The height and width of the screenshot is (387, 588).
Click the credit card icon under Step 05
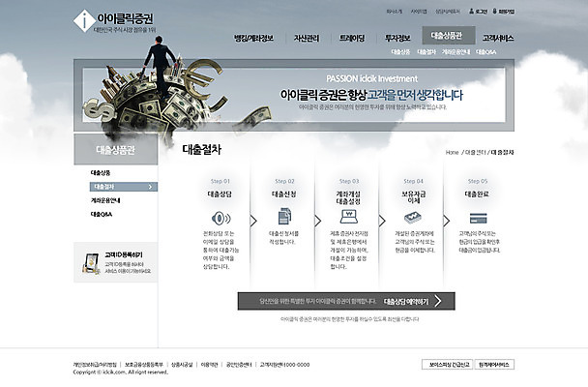tap(478, 219)
